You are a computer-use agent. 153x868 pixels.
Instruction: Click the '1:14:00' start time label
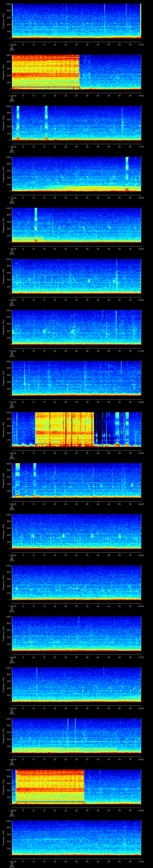tap(12, 44)
